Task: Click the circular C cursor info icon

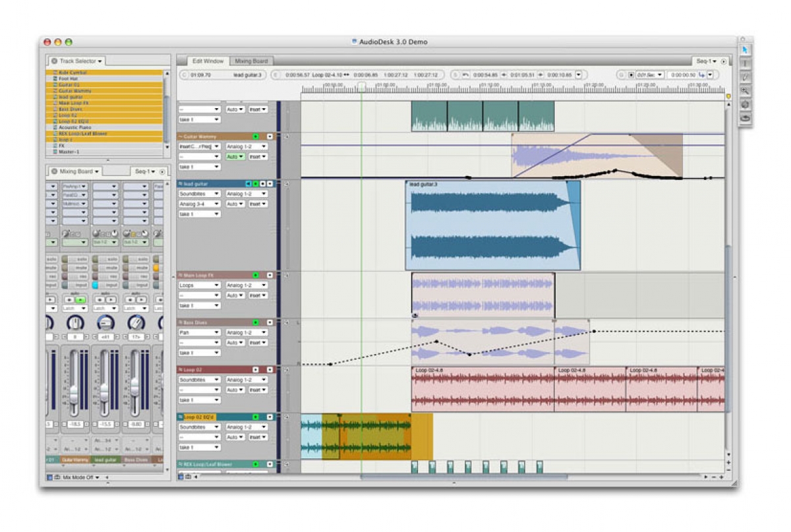Action: [184, 75]
